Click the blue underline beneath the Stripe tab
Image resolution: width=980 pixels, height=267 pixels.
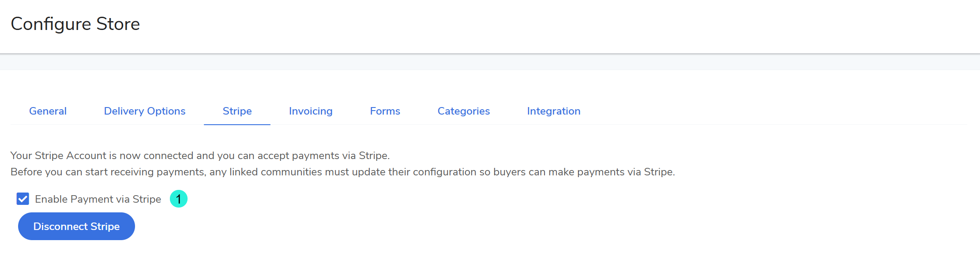click(237, 124)
